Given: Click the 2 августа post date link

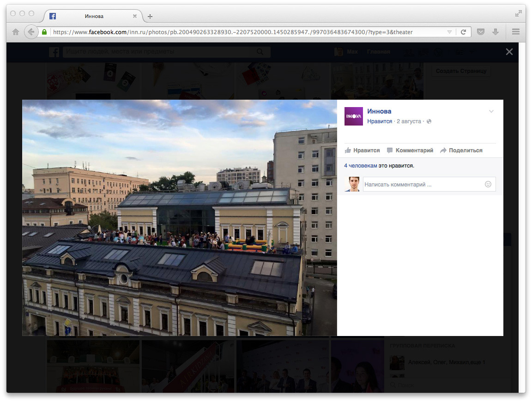Looking at the screenshot, I should [x=409, y=121].
